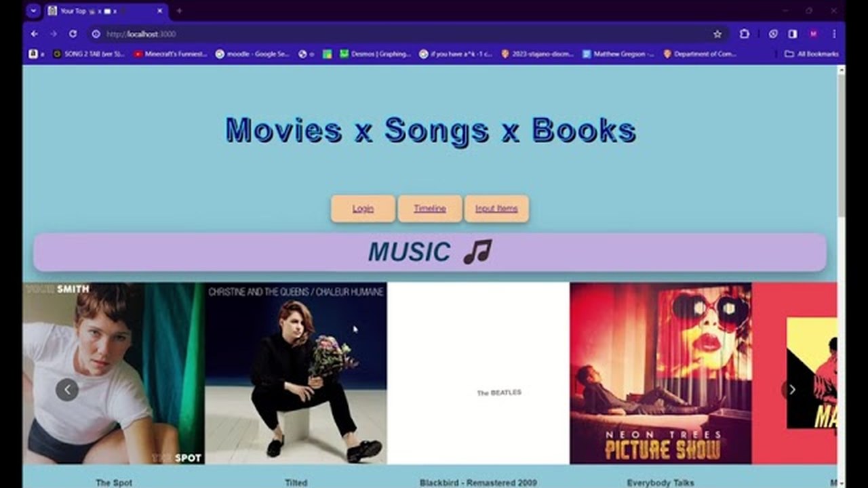Open the browser extensions puzzle icon
The image size is (868, 488).
745,34
